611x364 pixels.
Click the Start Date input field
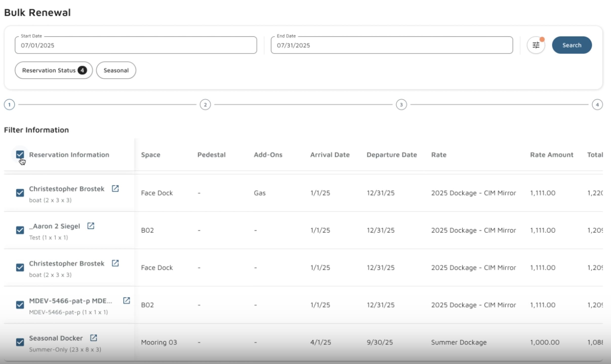coord(136,45)
